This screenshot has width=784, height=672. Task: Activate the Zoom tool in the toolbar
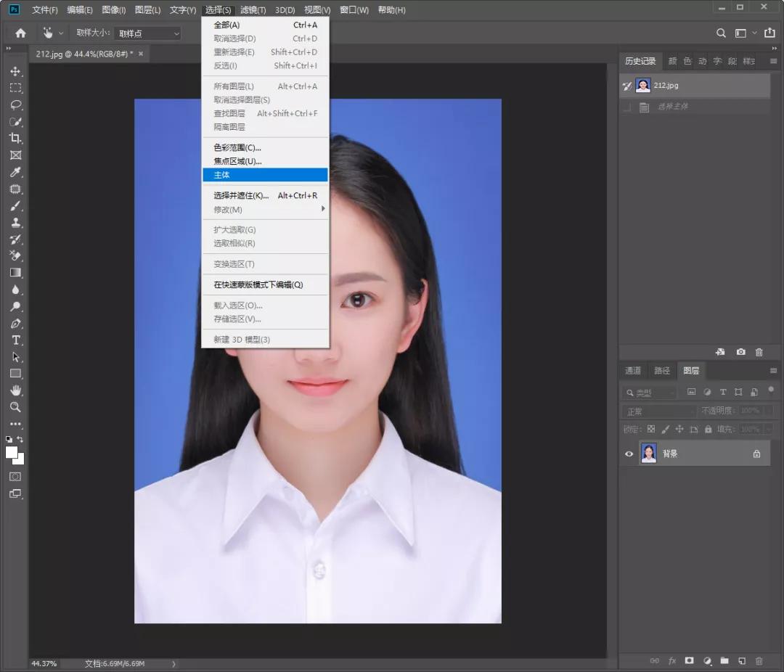tap(15, 407)
